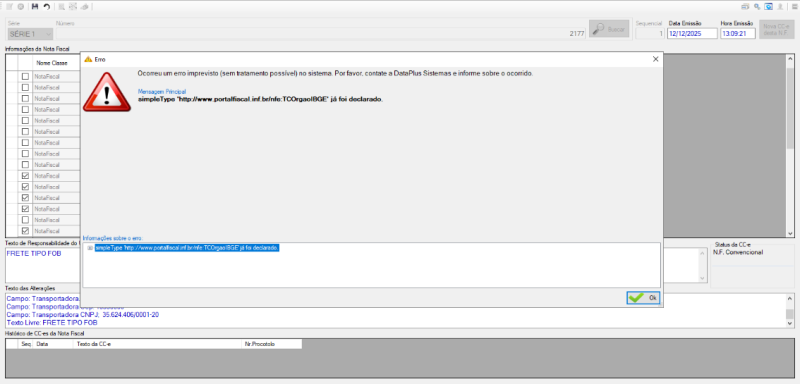This screenshot has width=800, height=384.
Task: Click the Buscar search button
Action: 609,29
